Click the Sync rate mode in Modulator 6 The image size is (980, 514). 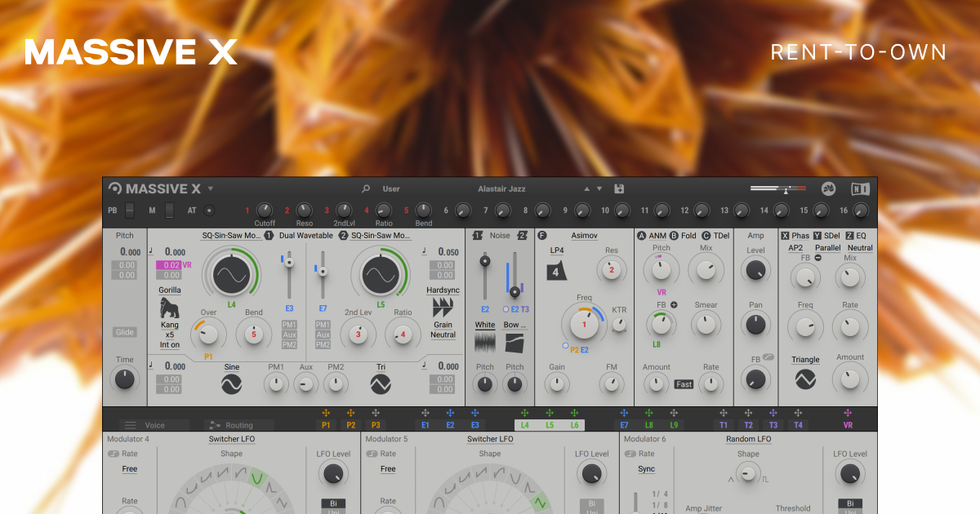[x=646, y=469]
